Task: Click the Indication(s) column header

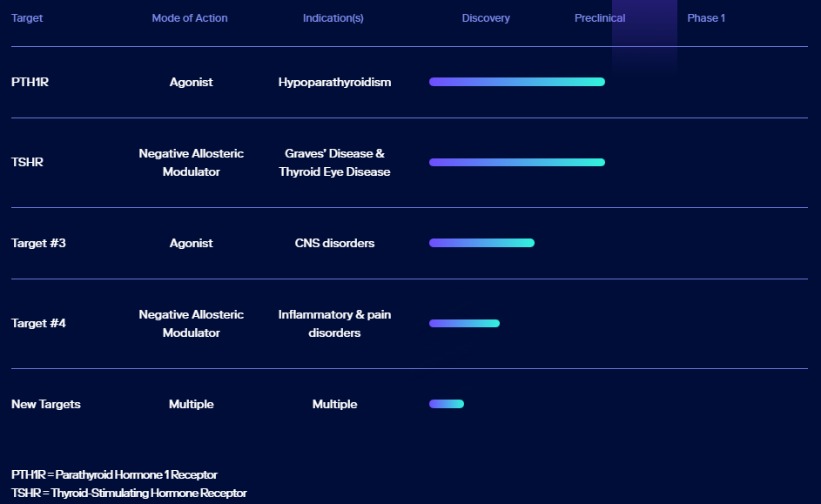Action: click(333, 17)
